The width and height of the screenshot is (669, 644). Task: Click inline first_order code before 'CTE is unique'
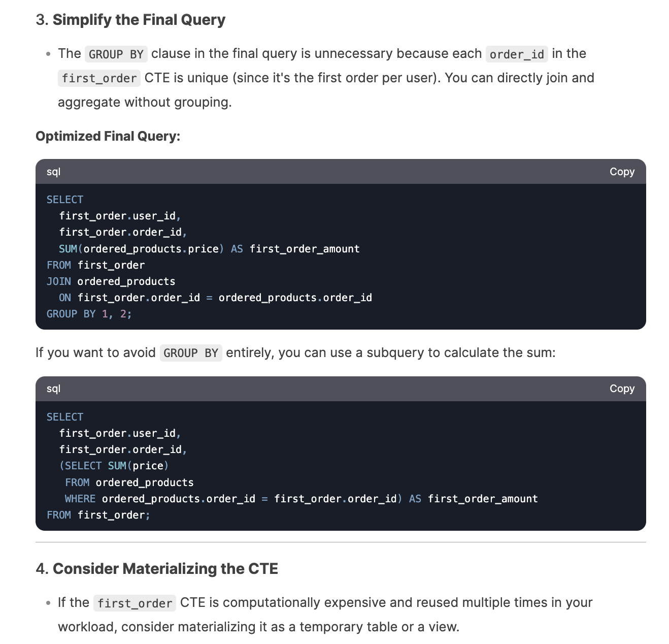click(99, 78)
